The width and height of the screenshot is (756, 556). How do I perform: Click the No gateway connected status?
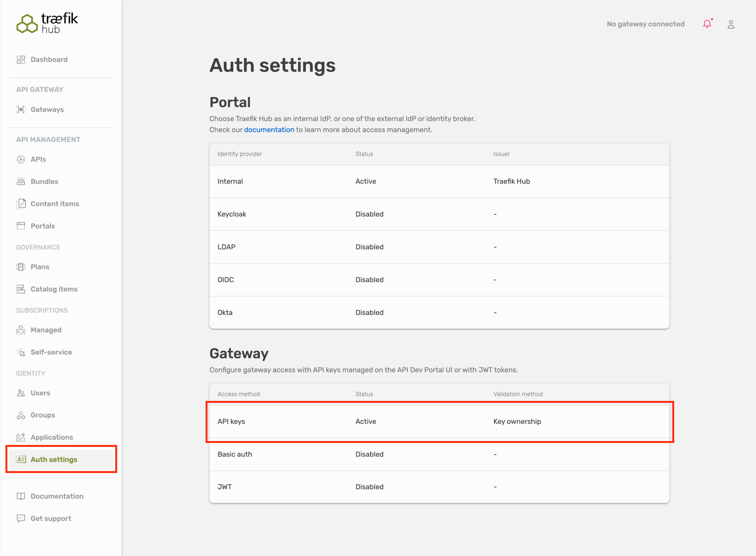coord(645,24)
